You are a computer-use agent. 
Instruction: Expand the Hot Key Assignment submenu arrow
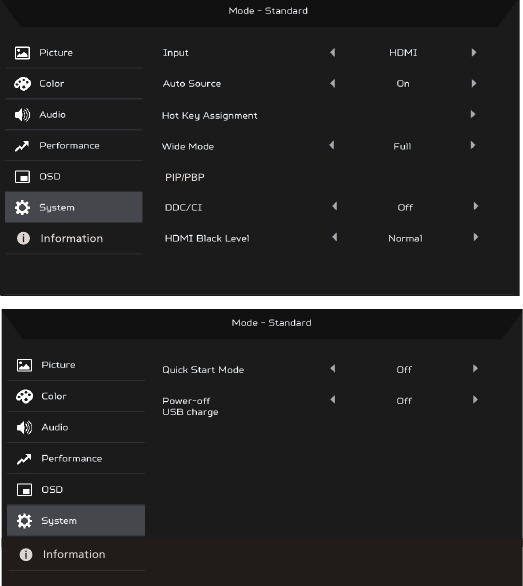pyautogui.click(x=473, y=114)
